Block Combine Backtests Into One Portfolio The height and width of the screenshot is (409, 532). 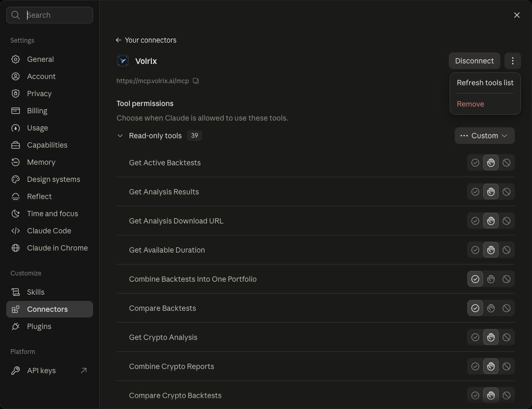(x=506, y=279)
